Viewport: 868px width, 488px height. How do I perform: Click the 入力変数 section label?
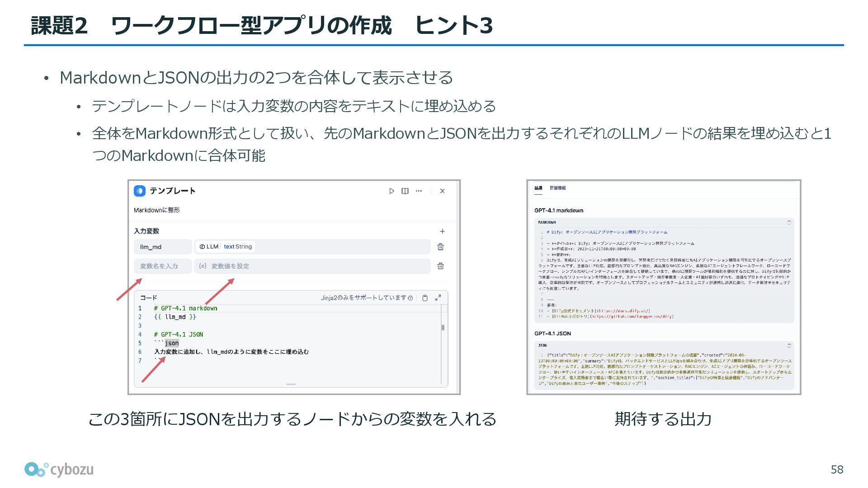click(x=146, y=231)
